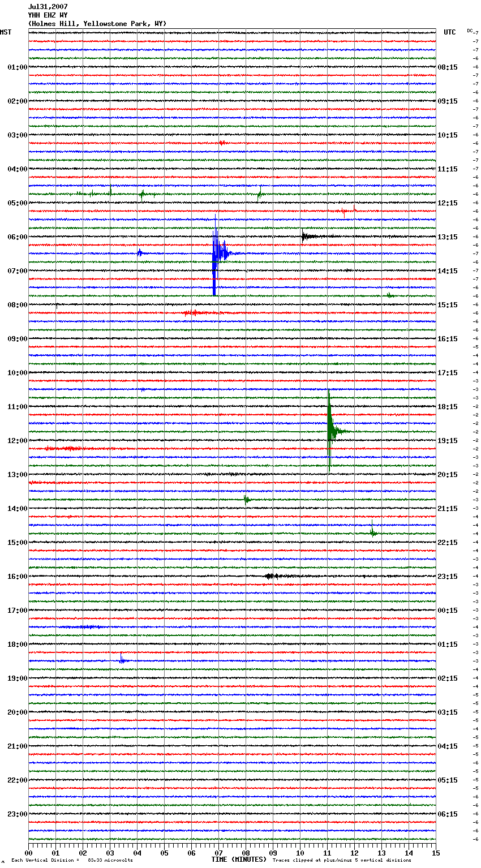Click the 08:15 UTC time label

point(448,67)
